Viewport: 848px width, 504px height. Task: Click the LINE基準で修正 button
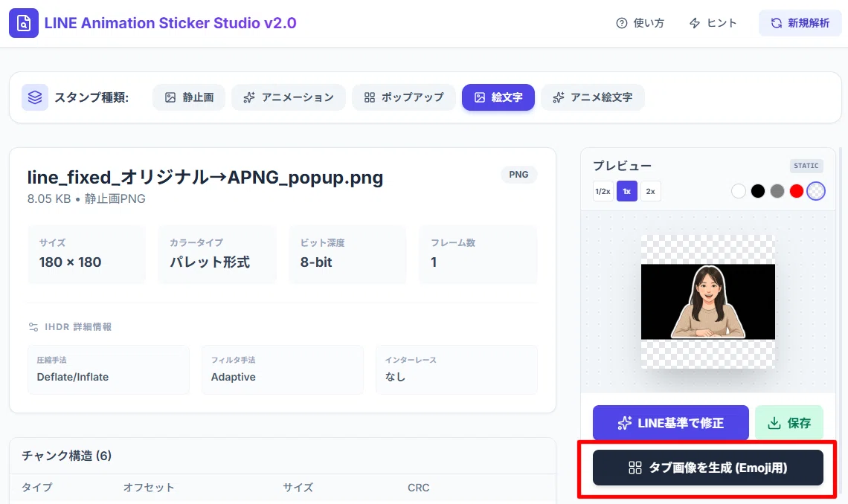click(671, 423)
